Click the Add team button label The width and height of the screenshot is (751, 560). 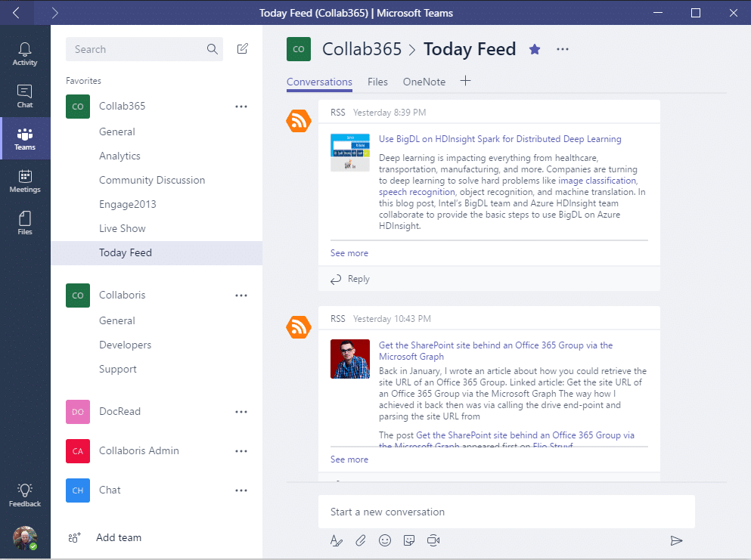coord(119,537)
